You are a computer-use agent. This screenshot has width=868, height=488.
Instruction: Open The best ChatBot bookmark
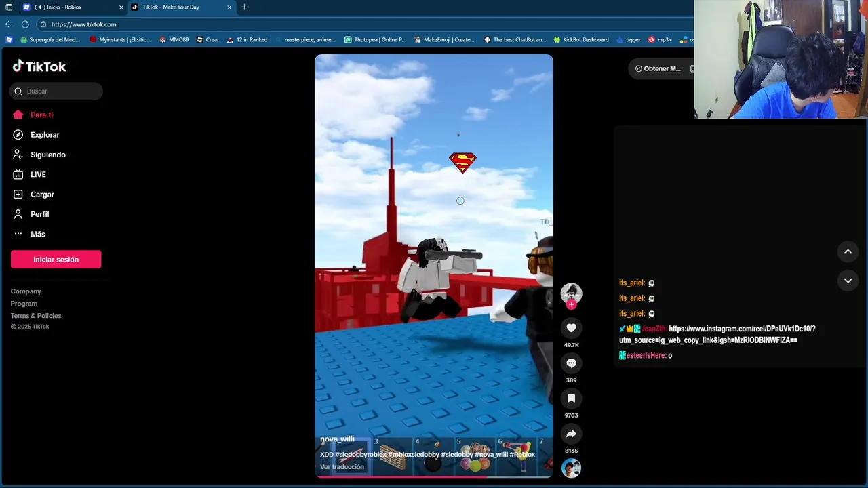pos(515,40)
